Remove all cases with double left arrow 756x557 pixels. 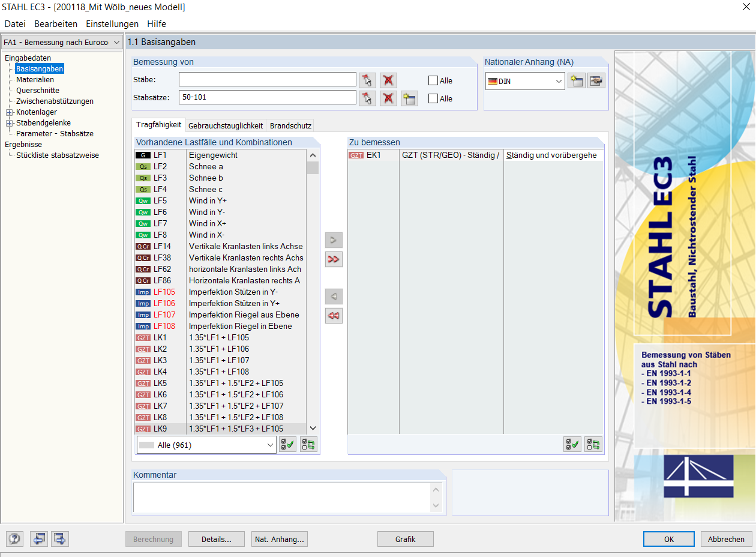pyautogui.click(x=334, y=316)
